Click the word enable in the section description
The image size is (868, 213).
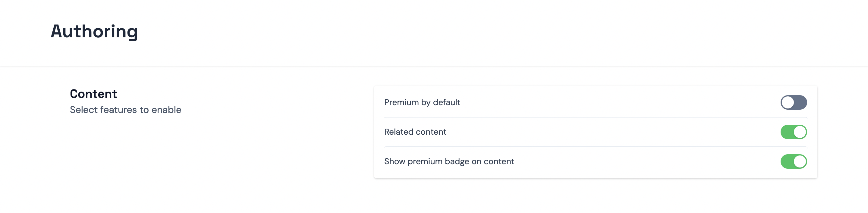point(166,110)
